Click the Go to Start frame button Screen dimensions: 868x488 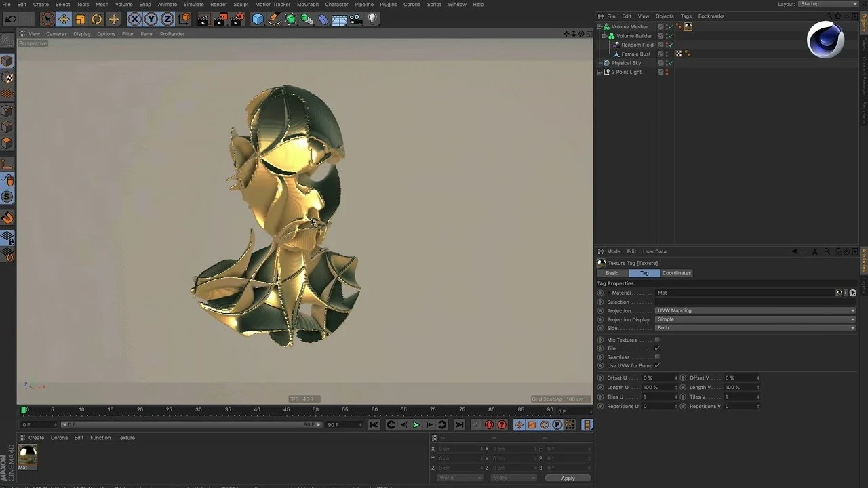(374, 424)
